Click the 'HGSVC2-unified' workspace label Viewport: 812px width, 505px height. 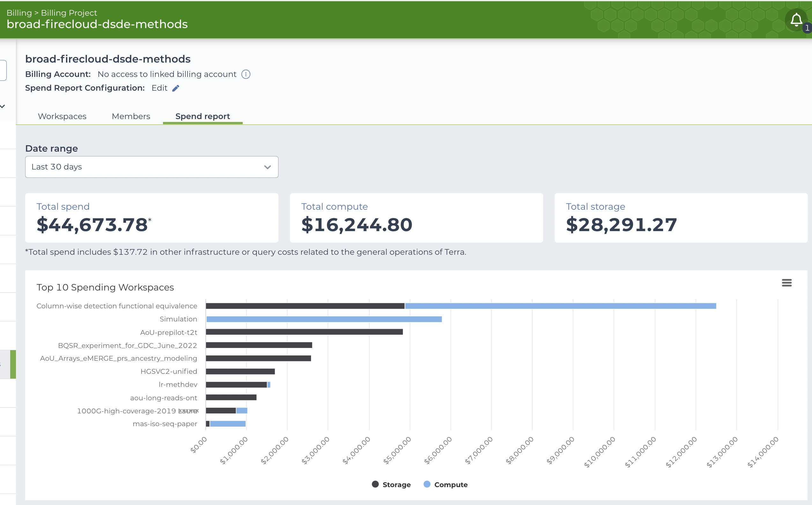click(169, 371)
